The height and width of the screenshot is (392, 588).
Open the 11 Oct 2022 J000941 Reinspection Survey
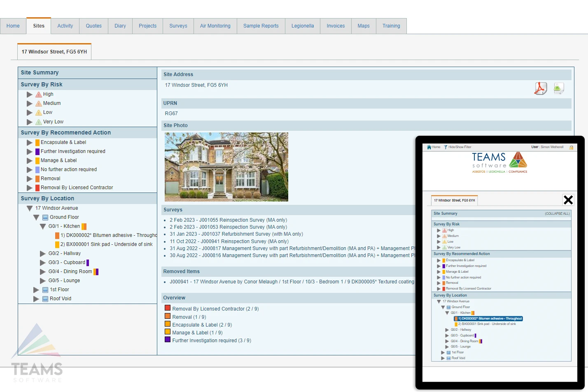coord(229,241)
